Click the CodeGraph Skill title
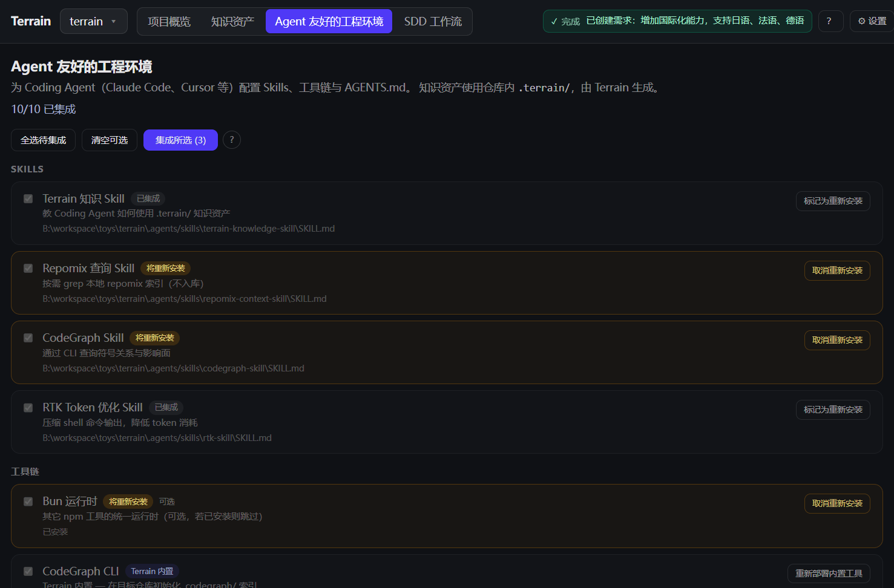 [x=83, y=338]
